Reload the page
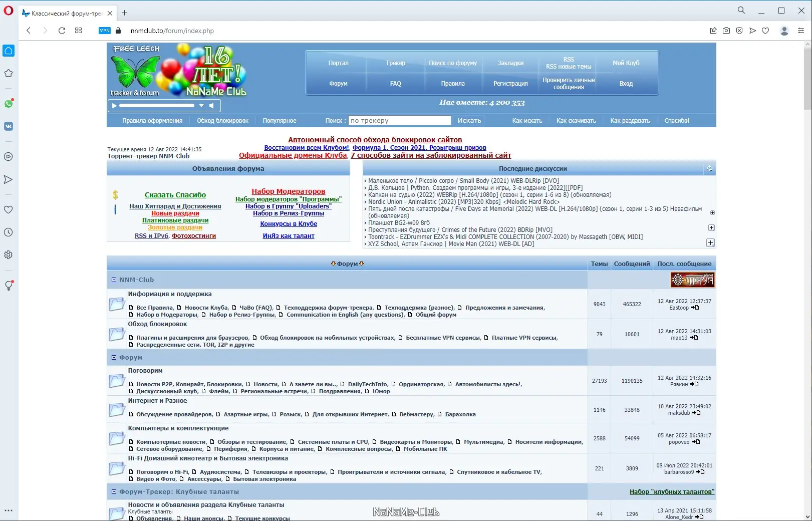 [62, 31]
